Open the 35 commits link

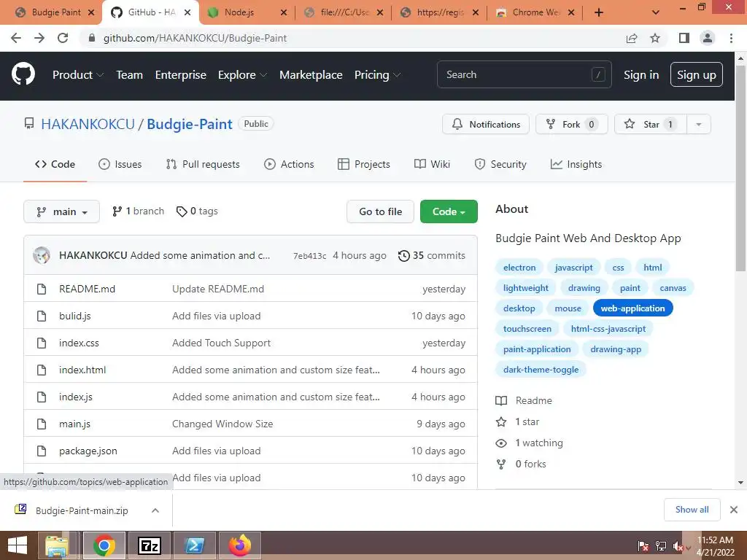point(432,256)
